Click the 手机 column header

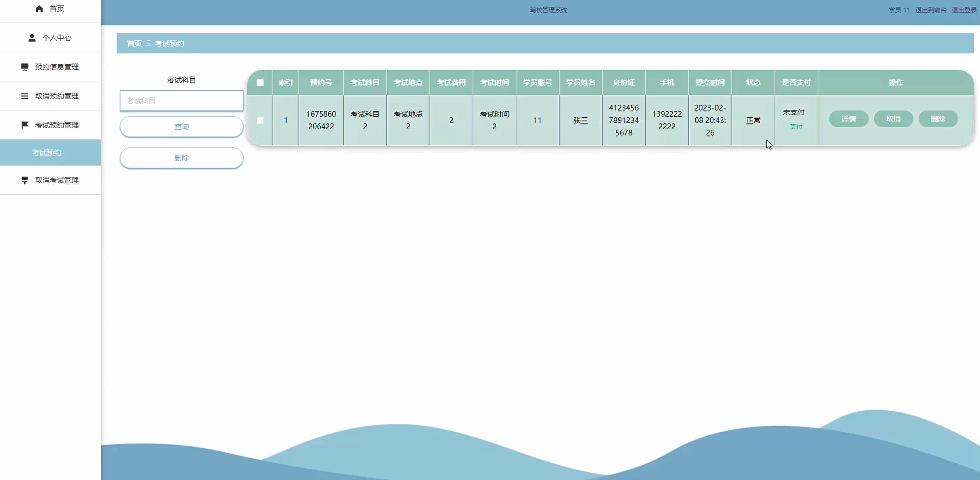click(667, 82)
